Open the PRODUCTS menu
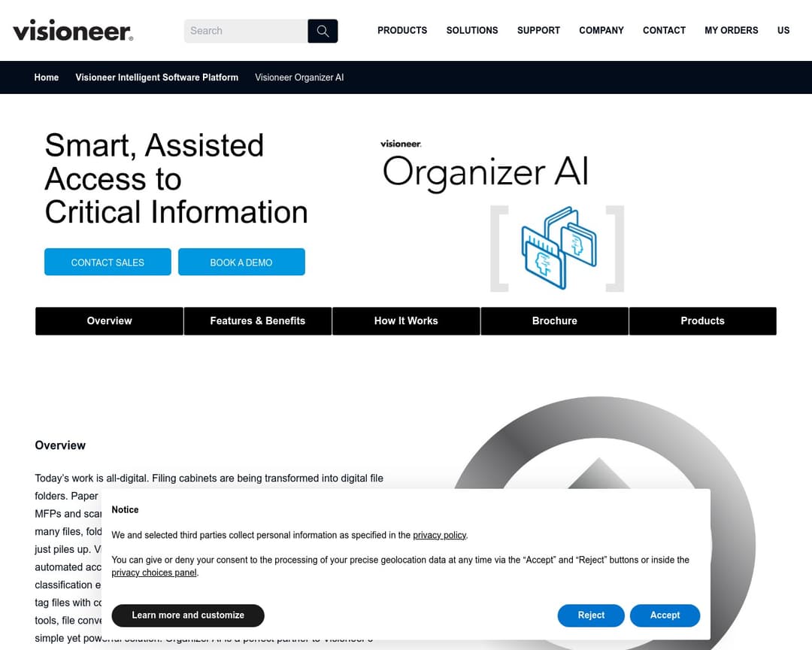812x650 pixels. pyautogui.click(x=402, y=31)
